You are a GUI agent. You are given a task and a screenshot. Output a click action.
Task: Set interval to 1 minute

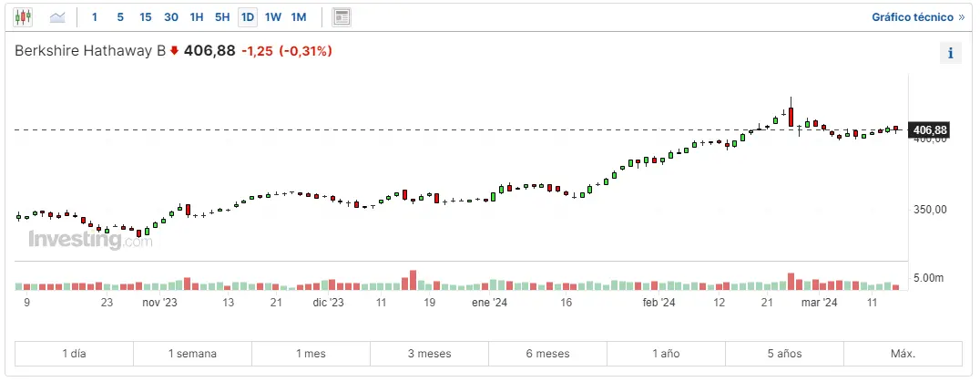[x=95, y=17]
